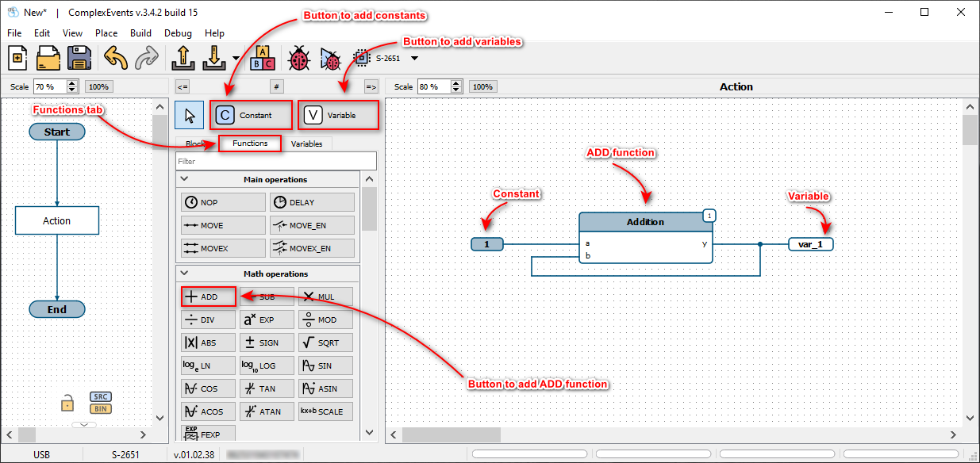Click the Filter input field
Image resolution: width=980 pixels, height=463 pixels.
[275, 161]
